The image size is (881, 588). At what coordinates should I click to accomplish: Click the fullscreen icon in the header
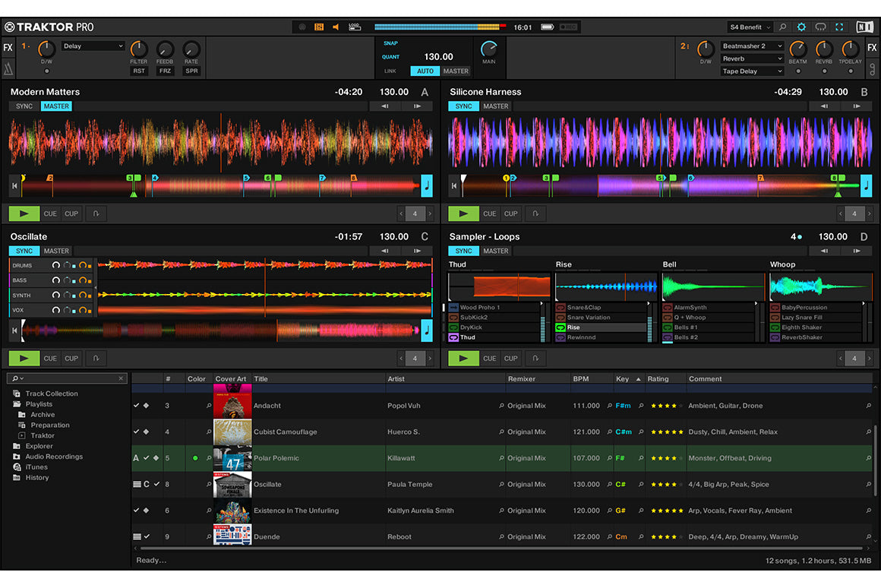[x=838, y=27]
